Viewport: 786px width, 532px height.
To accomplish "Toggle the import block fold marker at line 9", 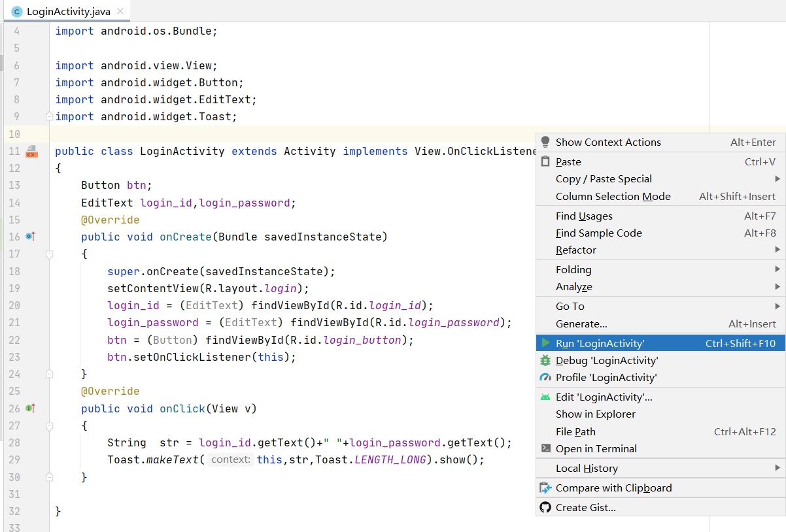I will tap(49, 116).
